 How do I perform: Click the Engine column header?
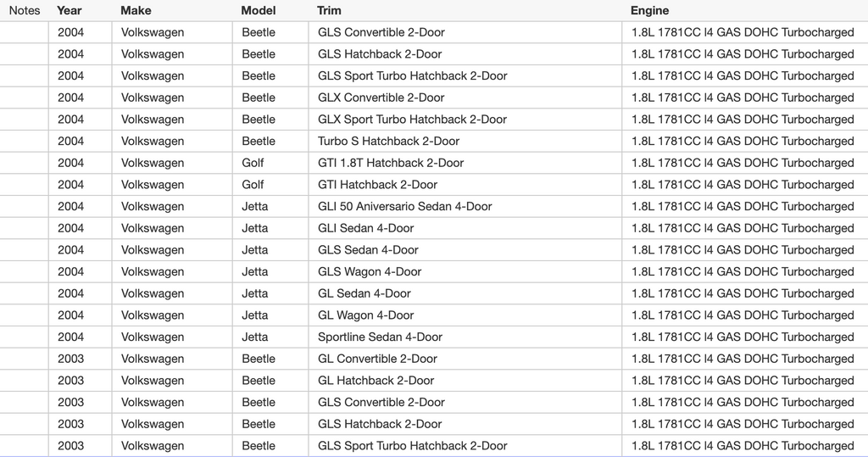[649, 11]
